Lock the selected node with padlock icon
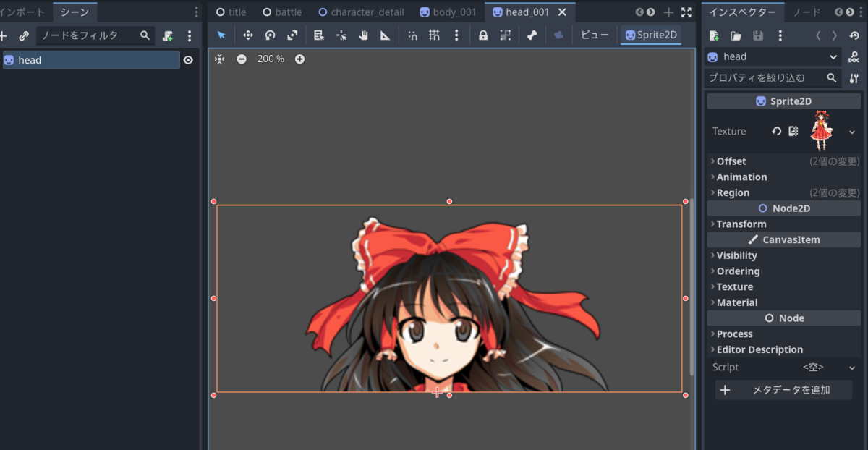 (x=483, y=35)
